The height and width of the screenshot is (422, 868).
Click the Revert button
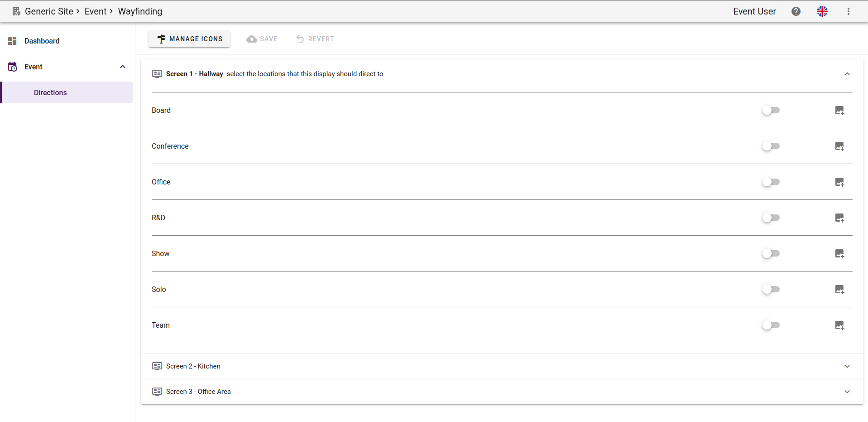click(x=315, y=39)
